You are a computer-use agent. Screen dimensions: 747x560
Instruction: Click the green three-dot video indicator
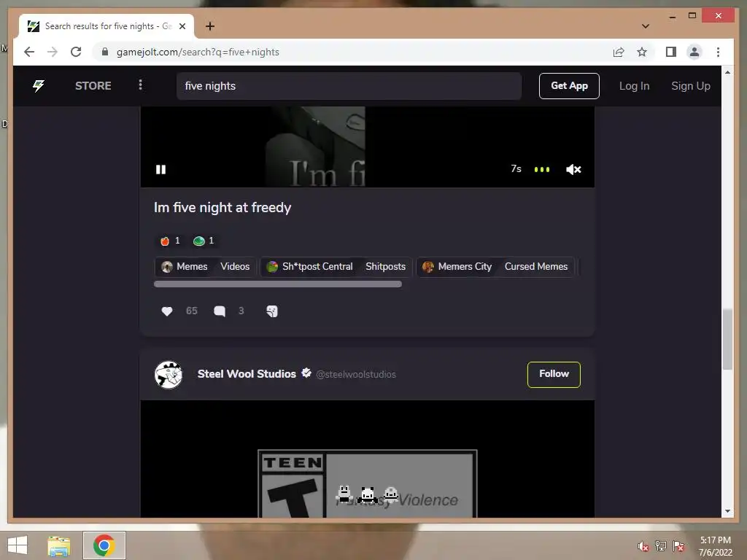tap(542, 169)
